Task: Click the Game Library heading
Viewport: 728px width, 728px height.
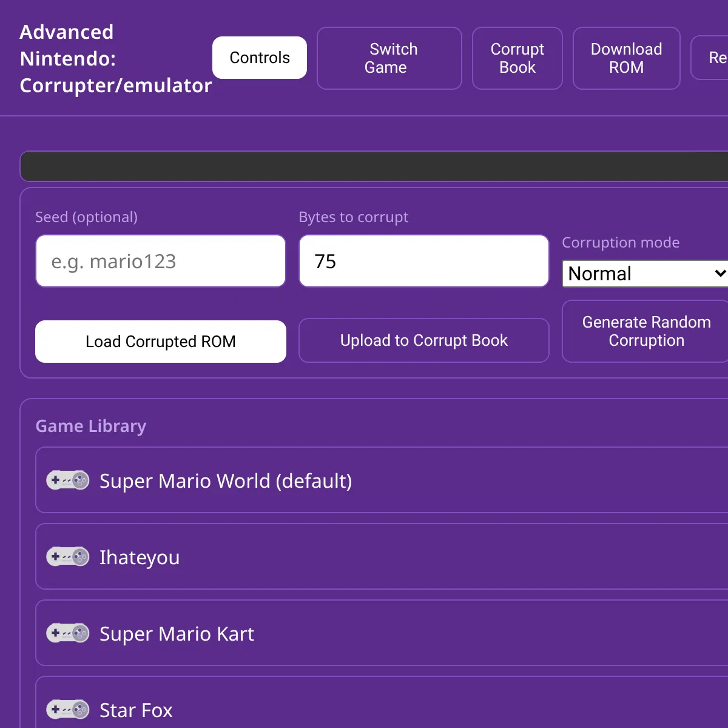Action: [x=91, y=426]
